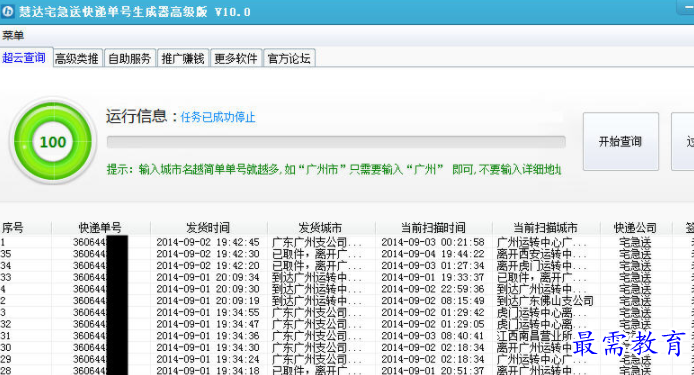Sort by the 发货城市 column header
Image resolution: width=694 pixels, height=375 pixels.
(320, 228)
